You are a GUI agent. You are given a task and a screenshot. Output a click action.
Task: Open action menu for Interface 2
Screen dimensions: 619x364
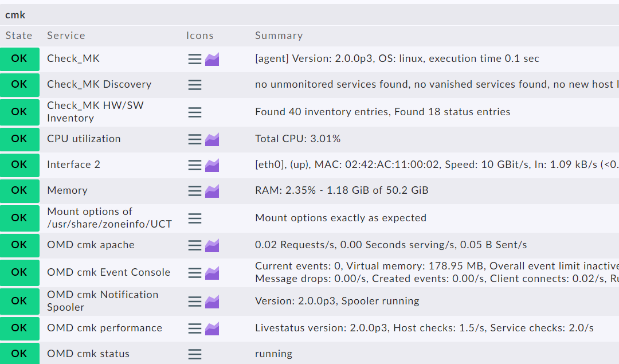pos(195,165)
